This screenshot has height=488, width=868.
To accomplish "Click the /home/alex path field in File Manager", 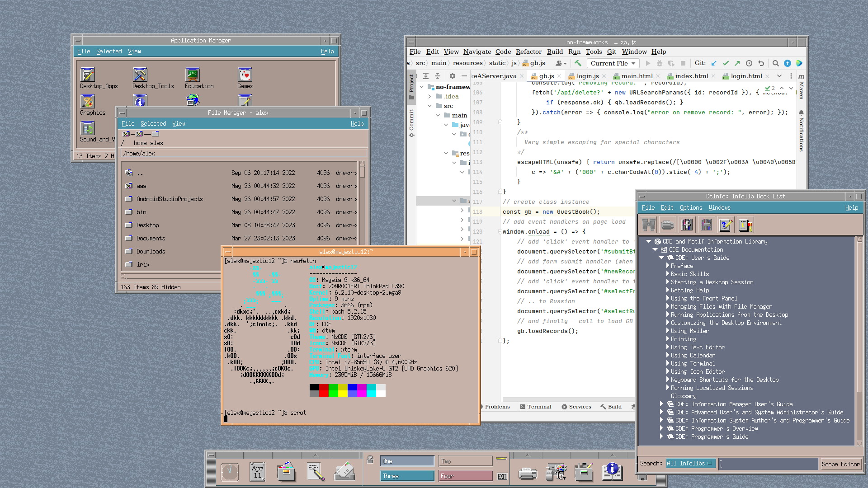I will [x=243, y=153].
